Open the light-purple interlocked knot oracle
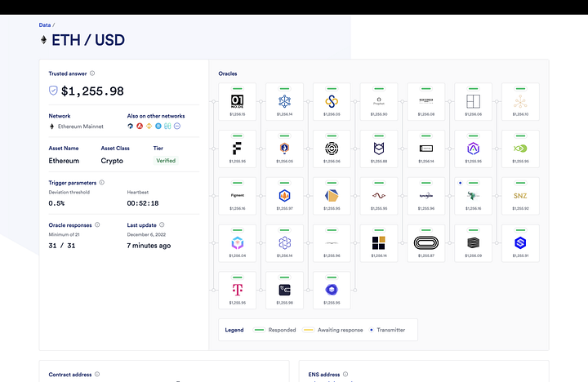Screen dimensions: 588x382 coord(285,243)
